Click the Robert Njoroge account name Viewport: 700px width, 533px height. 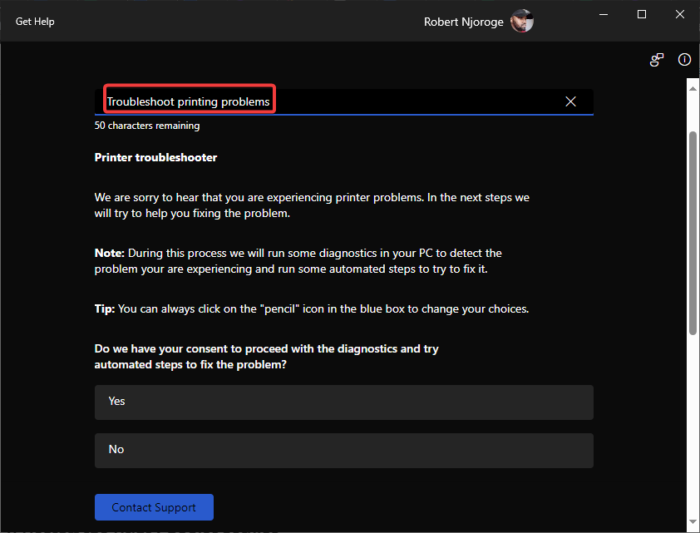465,21
